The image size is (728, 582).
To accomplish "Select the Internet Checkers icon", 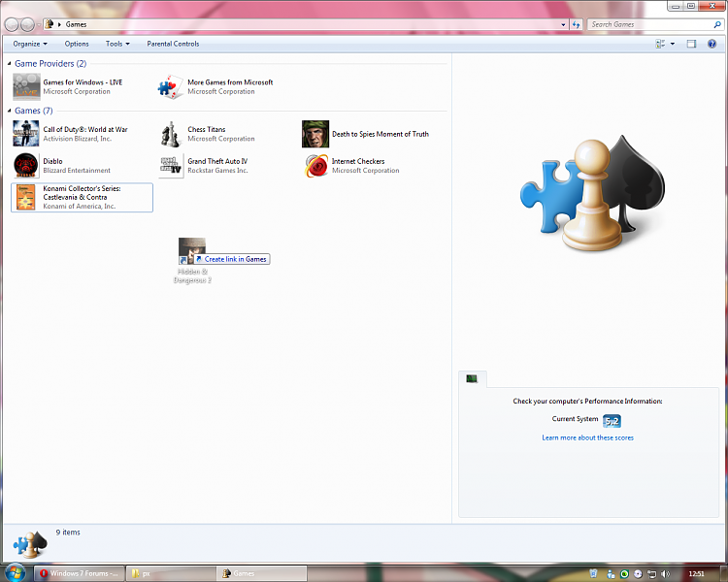I will (x=316, y=165).
